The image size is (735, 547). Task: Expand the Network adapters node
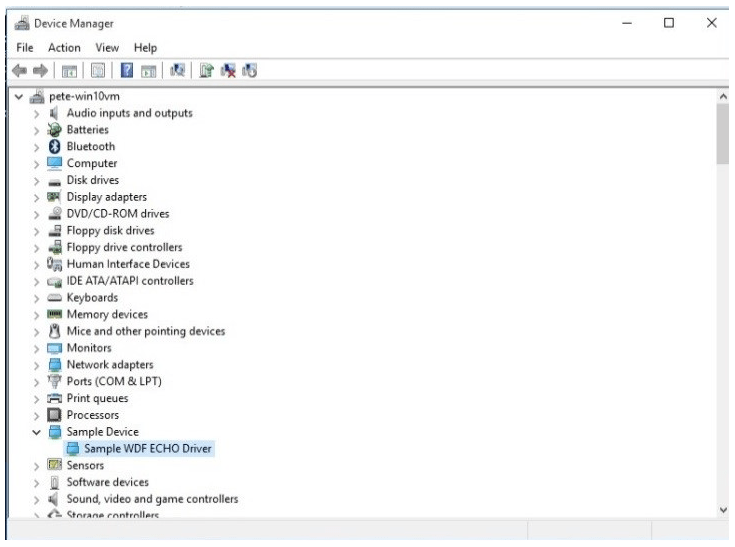pyautogui.click(x=38, y=365)
